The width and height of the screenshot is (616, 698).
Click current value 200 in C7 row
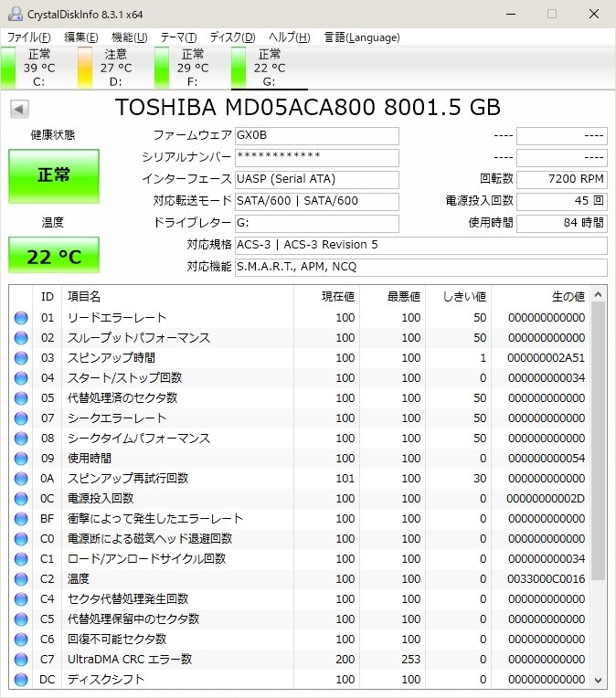tap(345, 660)
